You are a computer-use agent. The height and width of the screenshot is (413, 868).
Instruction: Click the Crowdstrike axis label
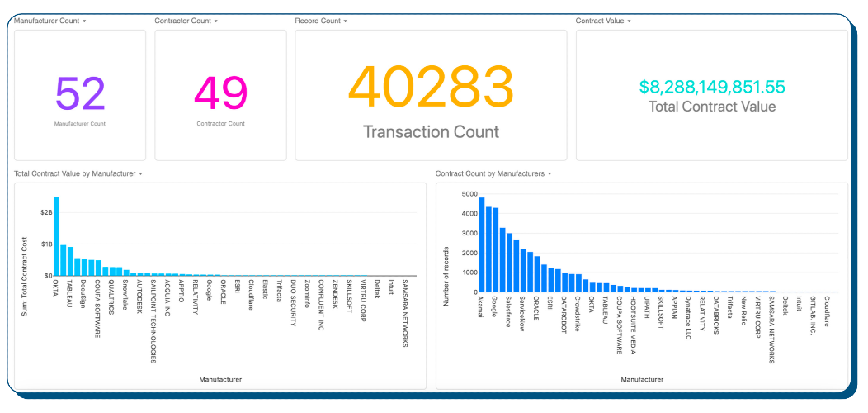(x=578, y=313)
